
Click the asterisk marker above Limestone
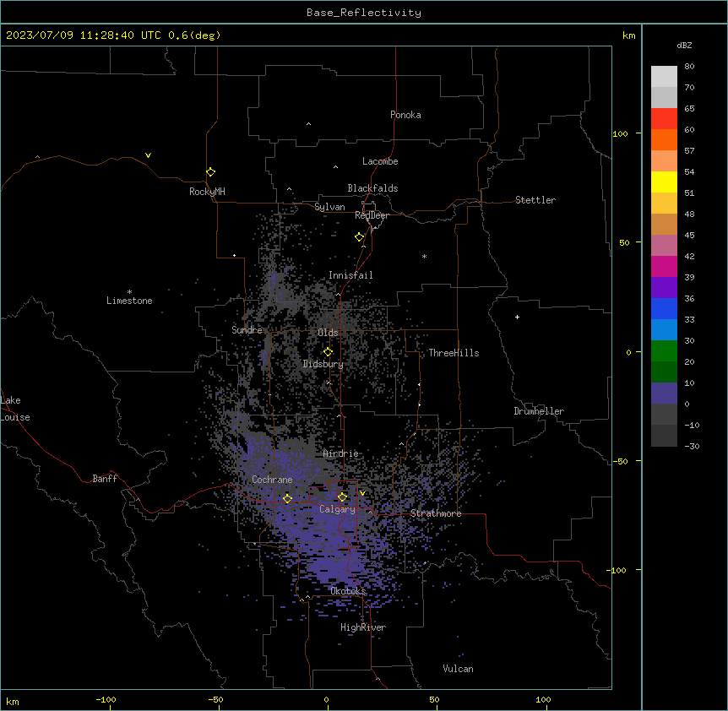tap(129, 292)
